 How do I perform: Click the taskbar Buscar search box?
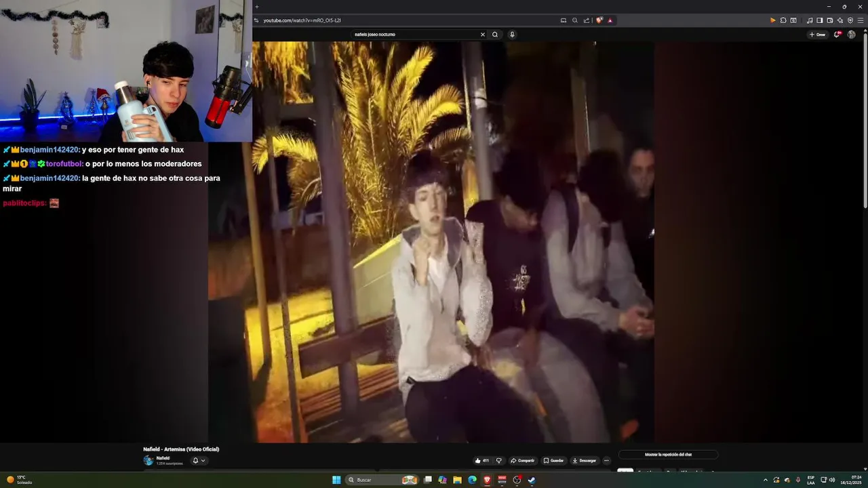(x=382, y=480)
